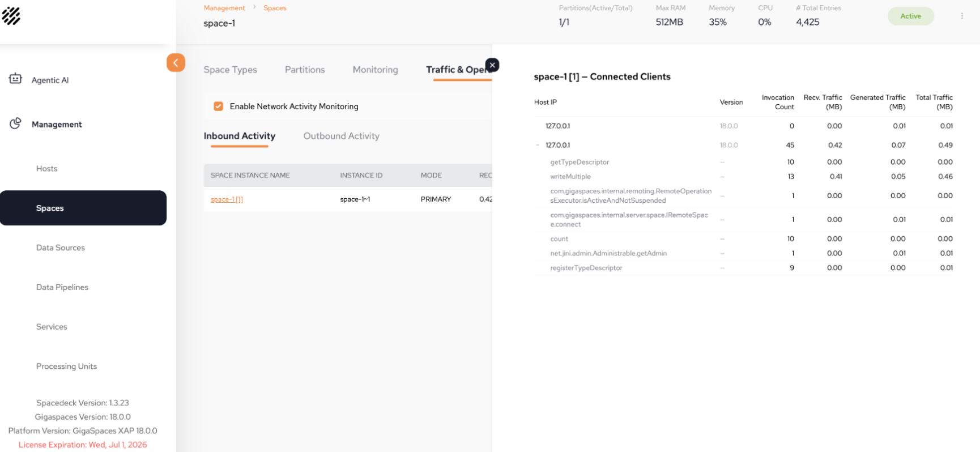This screenshot has height=452, width=980.
Task: Click SPACE INSTANCE NAME column header
Action: tap(250, 176)
